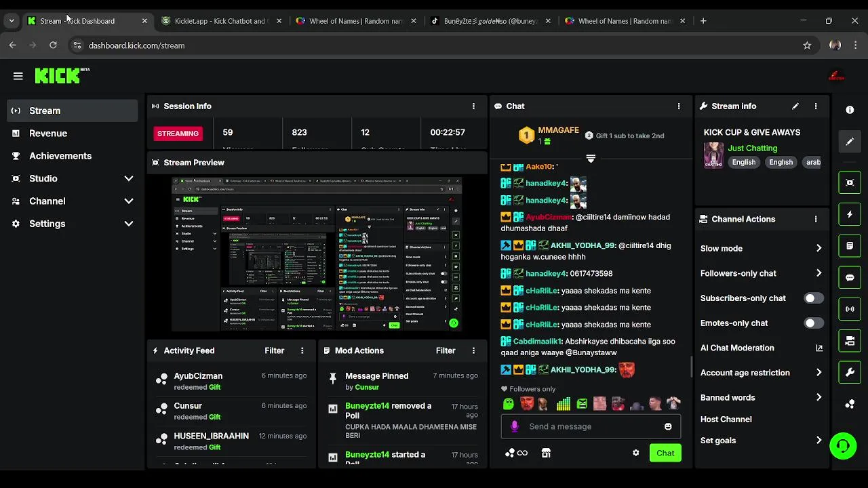Reload the browser page
Viewport: 868px width, 488px height.
click(53, 45)
